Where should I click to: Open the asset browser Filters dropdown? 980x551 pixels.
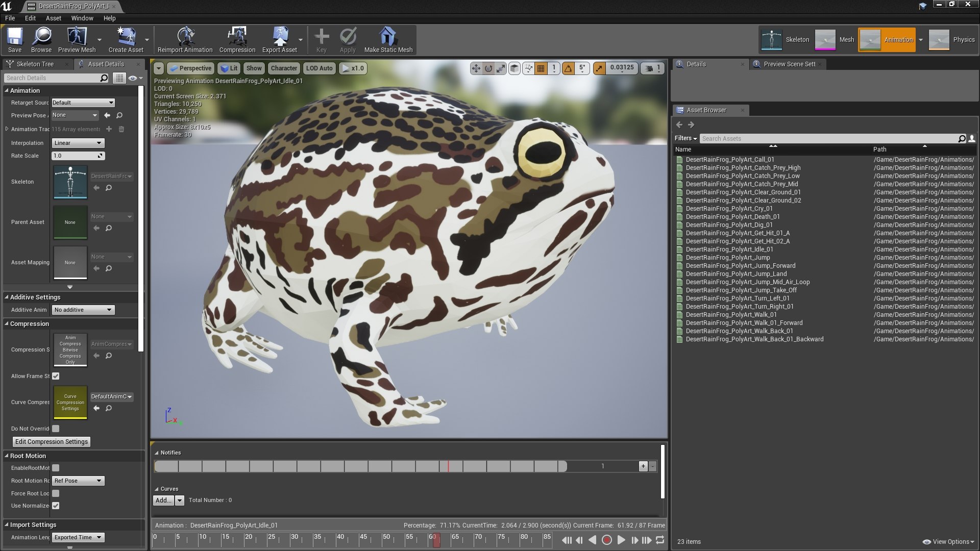pos(685,138)
